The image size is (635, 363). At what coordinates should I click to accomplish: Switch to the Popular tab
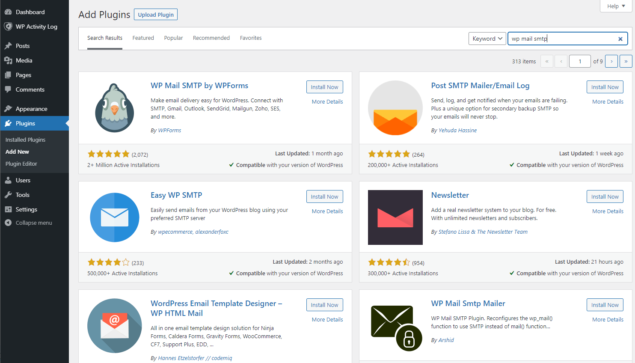173,38
